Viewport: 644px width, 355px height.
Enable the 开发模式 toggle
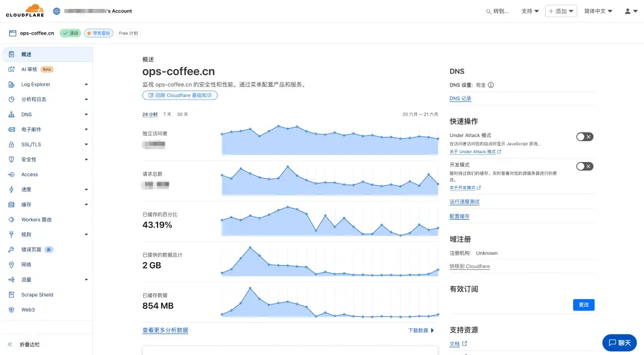pyautogui.click(x=584, y=166)
